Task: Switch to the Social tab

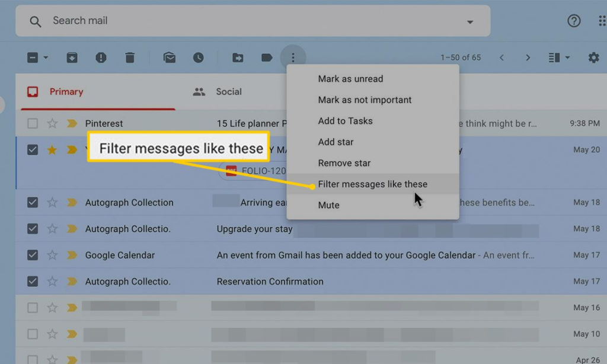Action: pyautogui.click(x=229, y=92)
